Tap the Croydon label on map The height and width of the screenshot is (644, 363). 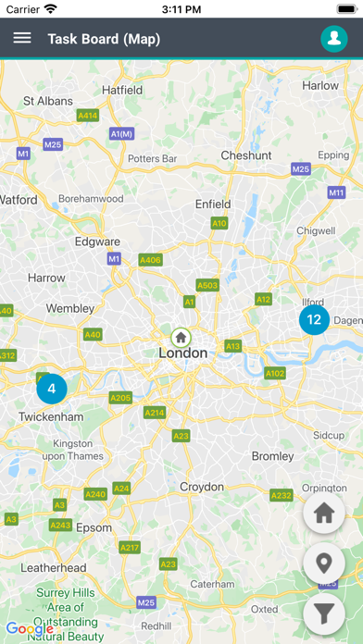click(202, 487)
